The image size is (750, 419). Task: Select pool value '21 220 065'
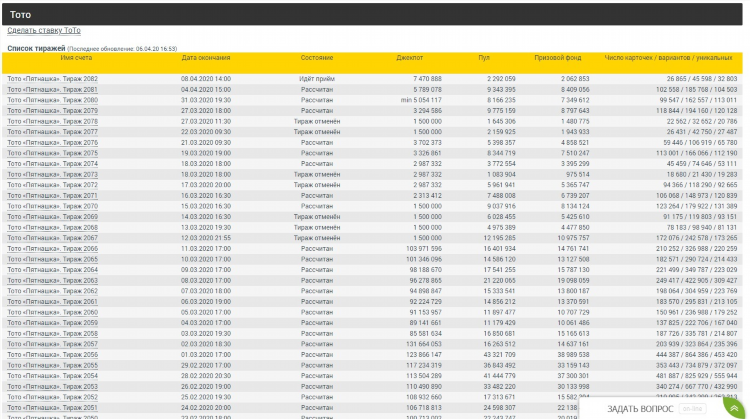tap(499, 281)
